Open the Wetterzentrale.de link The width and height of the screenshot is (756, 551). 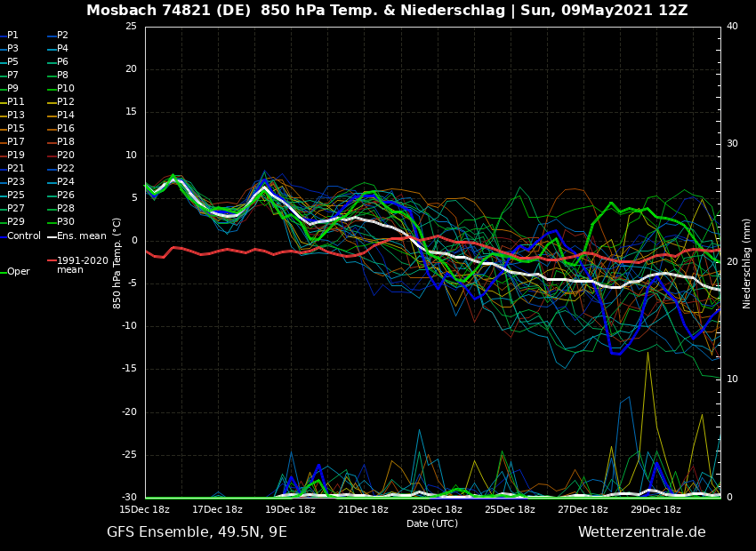pos(641,532)
